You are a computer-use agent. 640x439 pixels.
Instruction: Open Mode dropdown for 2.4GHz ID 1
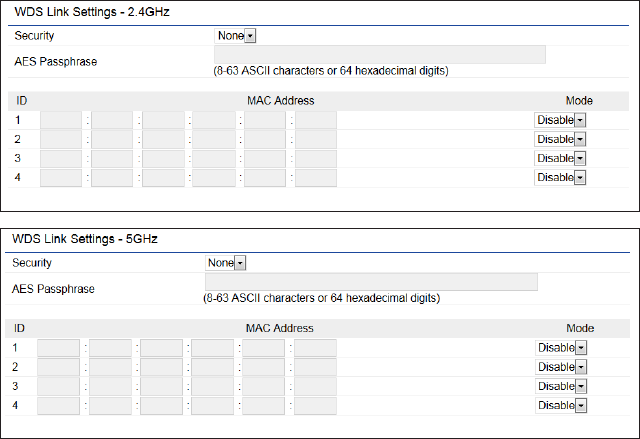coord(560,120)
